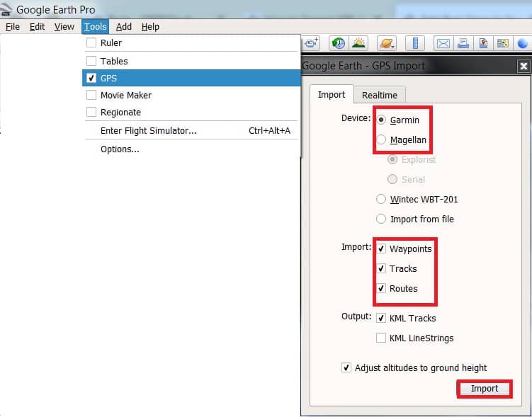
Task: Toggle the sunlight icon in toolbar
Action: pyautogui.click(x=359, y=43)
